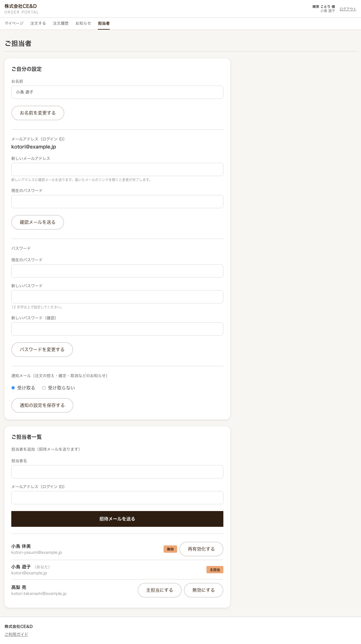Click the お名前を変更する button
This screenshot has width=361, height=644.
[x=38, y=113]
